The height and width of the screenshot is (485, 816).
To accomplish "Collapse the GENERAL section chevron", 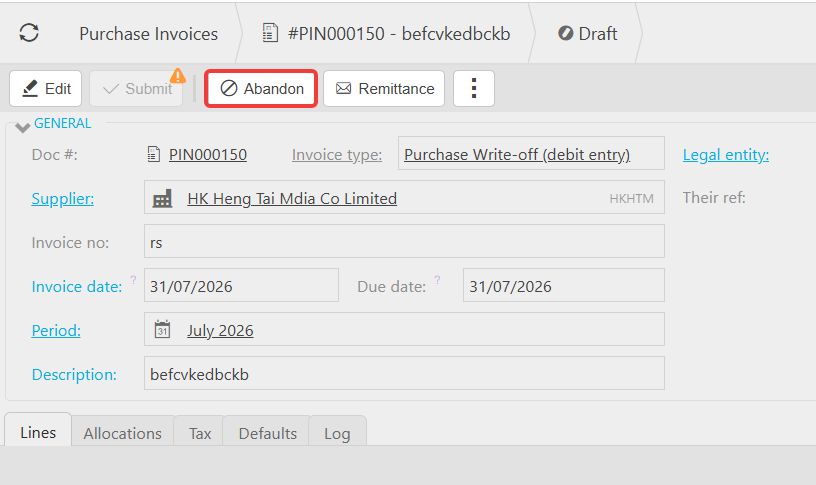I will (22, 127).
